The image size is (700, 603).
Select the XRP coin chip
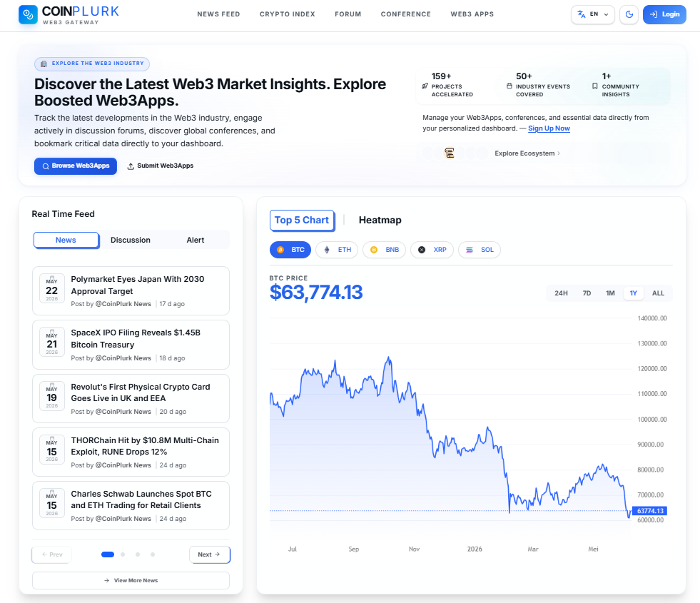tap(432, 250)
